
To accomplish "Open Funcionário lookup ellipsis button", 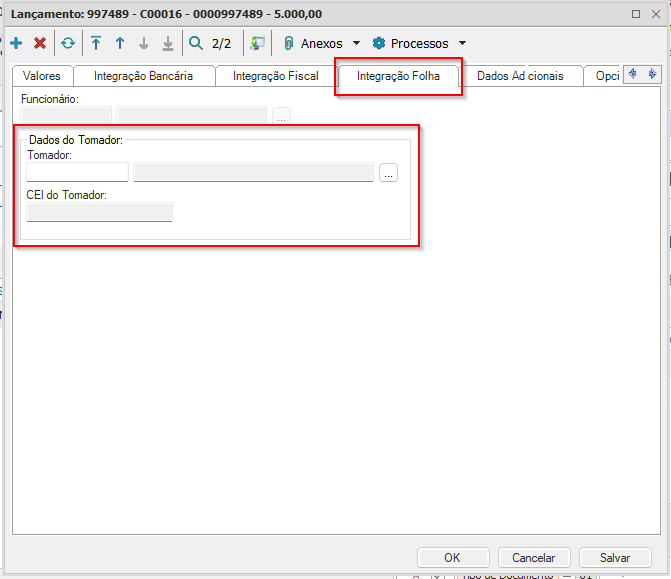I will 281,116.
